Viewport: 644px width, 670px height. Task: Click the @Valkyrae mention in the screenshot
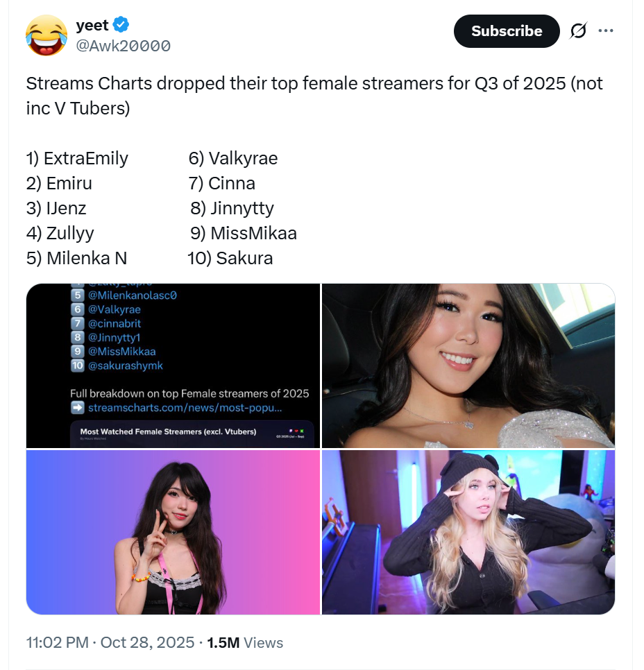(115, 309)
